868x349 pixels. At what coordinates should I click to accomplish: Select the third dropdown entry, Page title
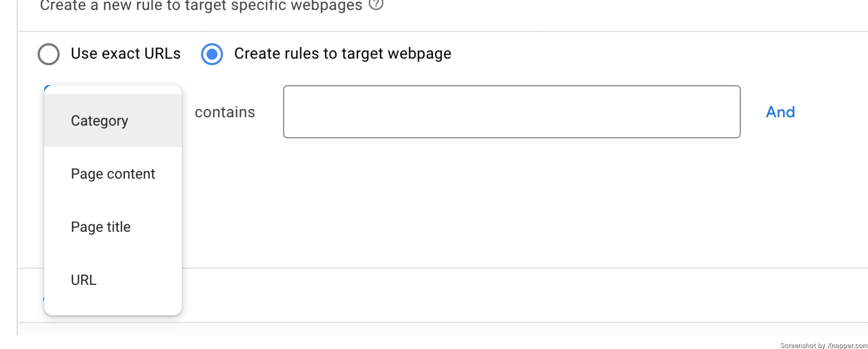click(113, 226)
